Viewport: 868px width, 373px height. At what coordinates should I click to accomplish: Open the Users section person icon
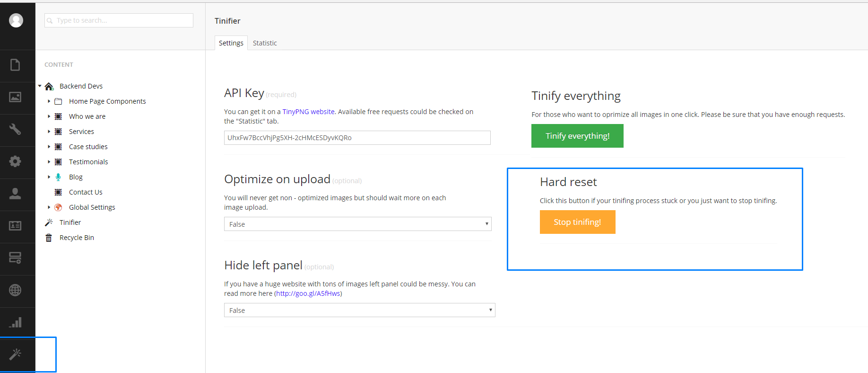click(x=15, y=194)
